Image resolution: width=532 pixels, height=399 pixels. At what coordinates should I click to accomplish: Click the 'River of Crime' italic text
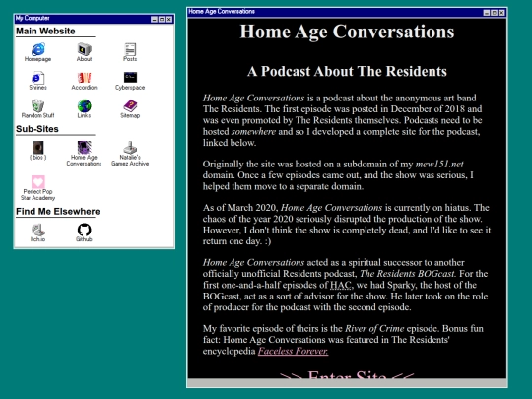tap(374, 329)
